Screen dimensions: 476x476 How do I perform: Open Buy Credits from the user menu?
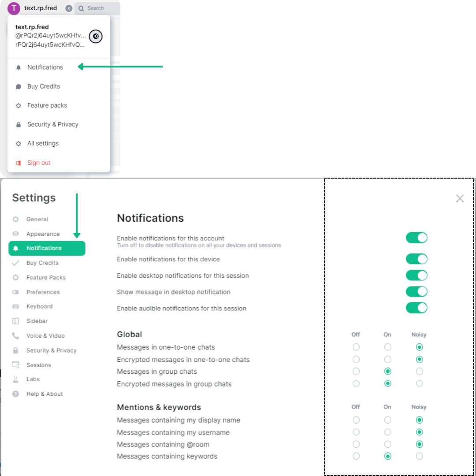44,86
